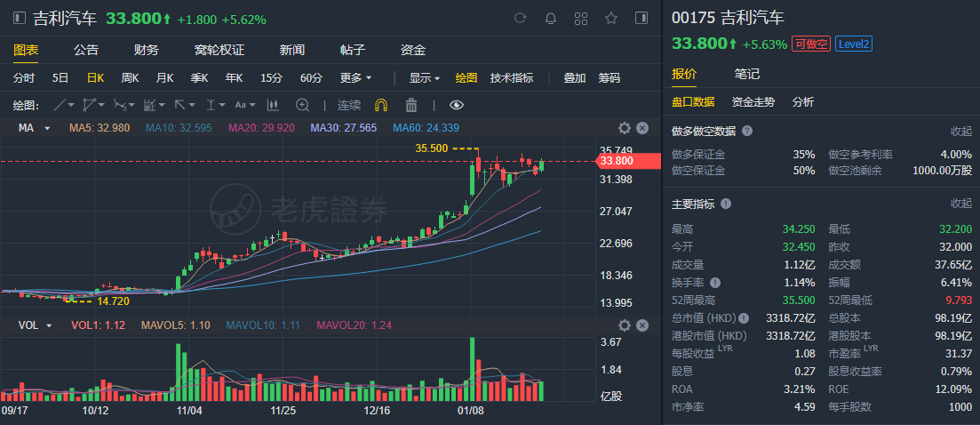Click the 筹码 chip distribution button
The width and height of the screenshot is (980, 425).
coord(610,78)
